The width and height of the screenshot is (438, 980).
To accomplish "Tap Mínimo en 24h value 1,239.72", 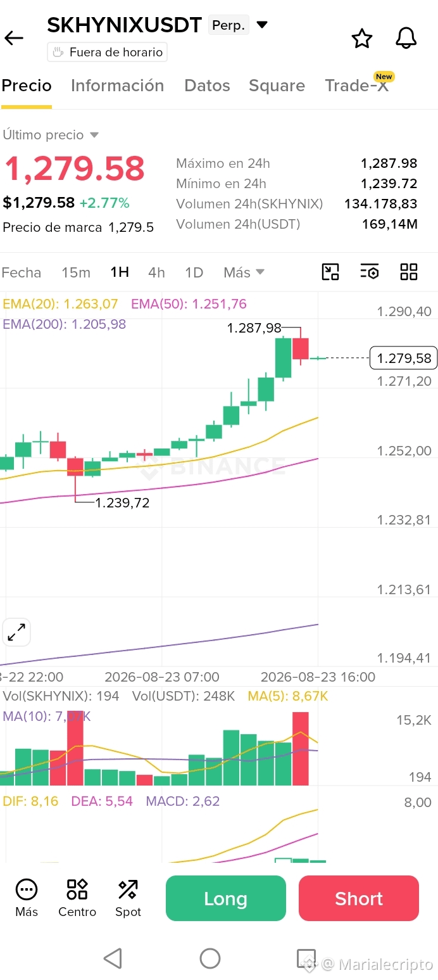I will click(389, 184).
